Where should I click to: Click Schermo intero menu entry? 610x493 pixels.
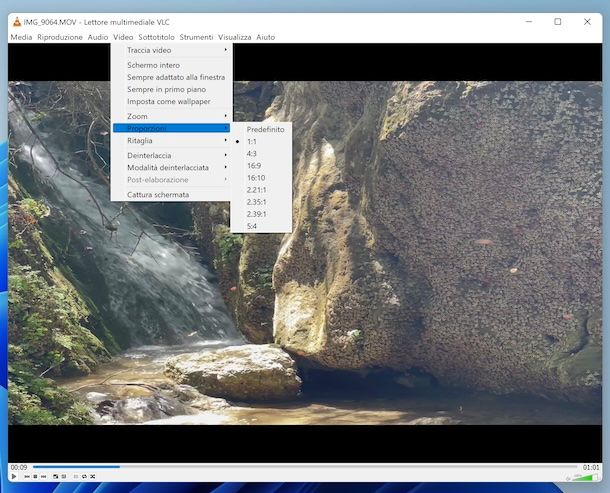click(x=153, y=65)
